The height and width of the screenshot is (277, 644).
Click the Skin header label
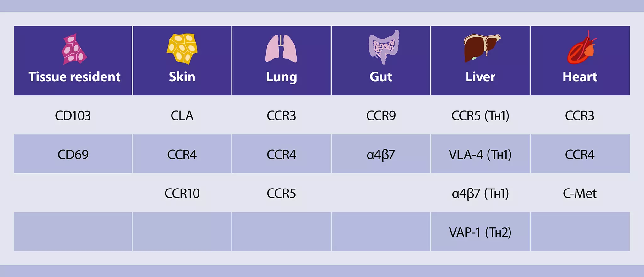[182, 77]
